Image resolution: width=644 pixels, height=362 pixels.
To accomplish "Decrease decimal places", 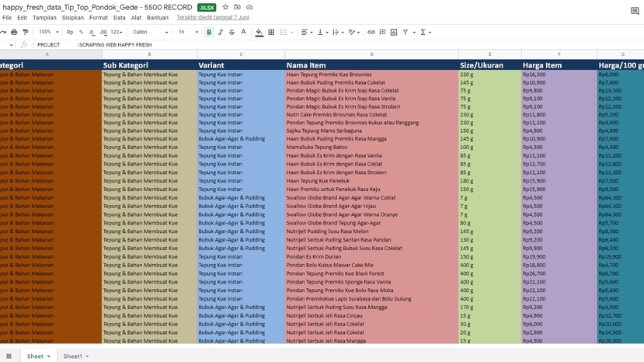I will tap(92, 32).
